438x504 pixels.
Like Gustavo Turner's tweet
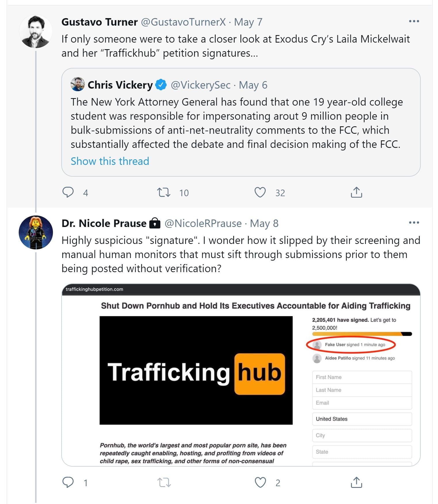pos(260,192)
